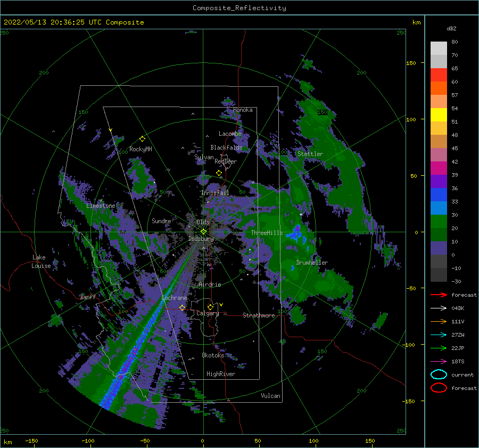Click the Cochrane town label
Screen dimensions: 479x448
tap(174, 298)
